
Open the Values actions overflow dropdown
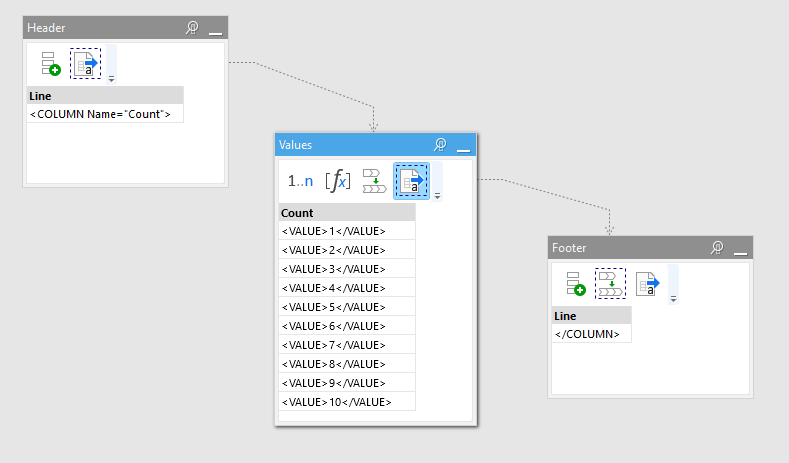437,195
